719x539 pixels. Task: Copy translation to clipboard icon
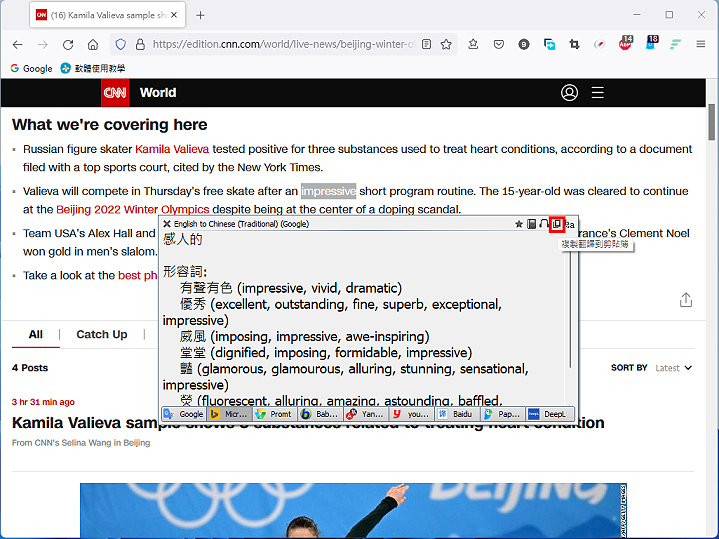[x=557, y=224]
